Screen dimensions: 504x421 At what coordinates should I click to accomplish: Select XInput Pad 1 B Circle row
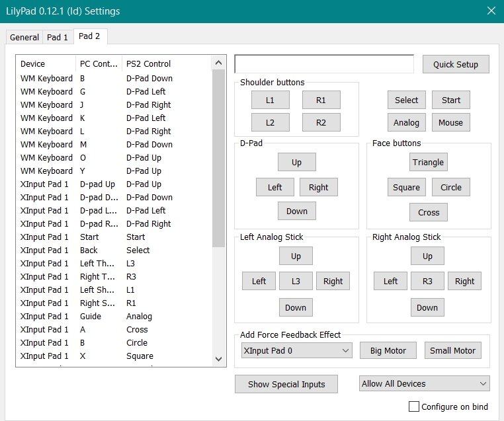[x=114, y=342]
